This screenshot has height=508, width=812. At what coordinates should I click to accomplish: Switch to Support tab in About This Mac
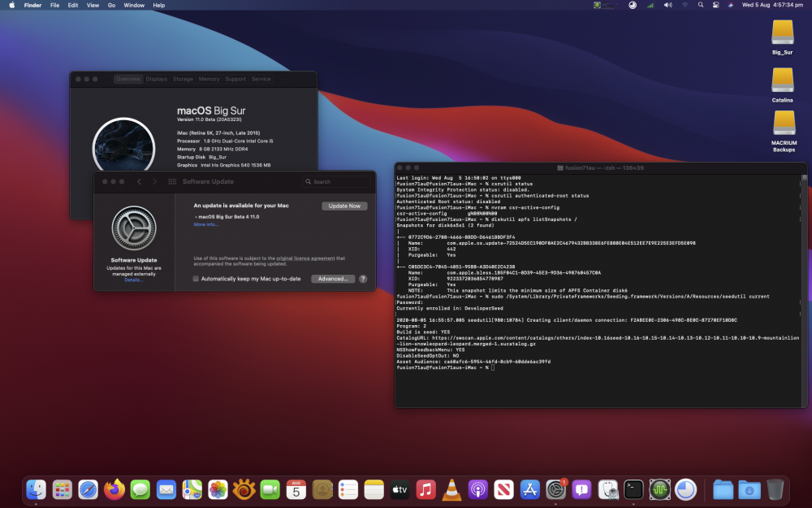coord(235,80)
